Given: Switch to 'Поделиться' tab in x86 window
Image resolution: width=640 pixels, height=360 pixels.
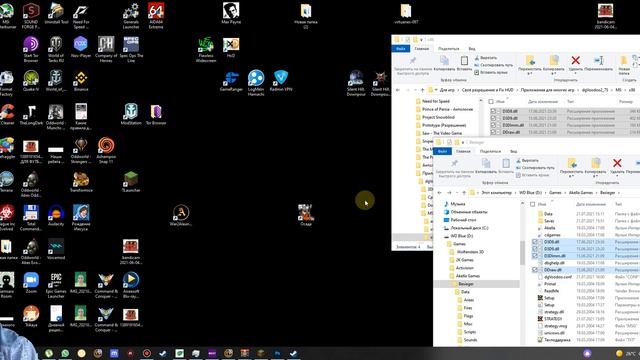Looking at the screenshot, I should coord(449,49).
